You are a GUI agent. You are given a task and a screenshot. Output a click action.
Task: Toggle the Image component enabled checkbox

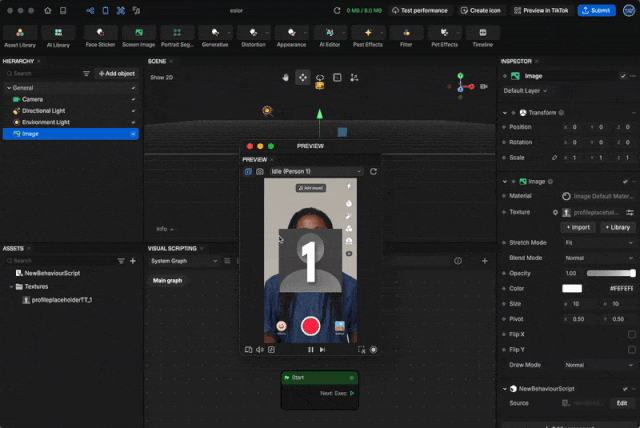(625, 182)
